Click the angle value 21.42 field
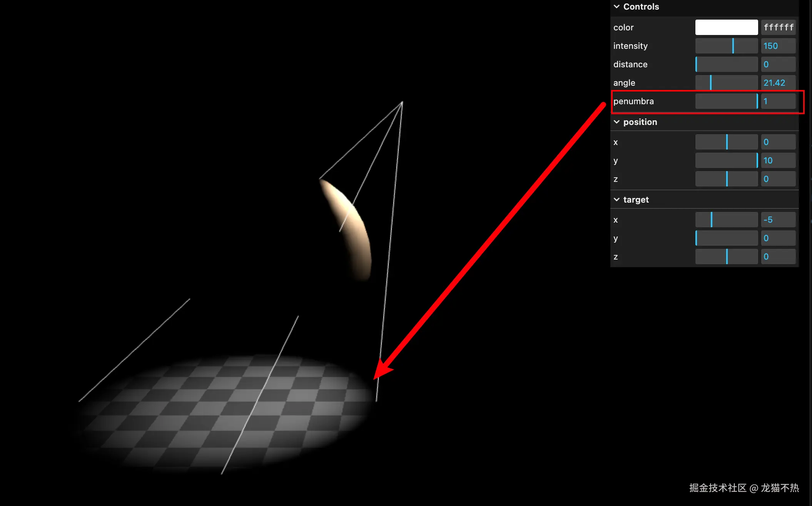The image size is (812, 506). pos(778,83)
